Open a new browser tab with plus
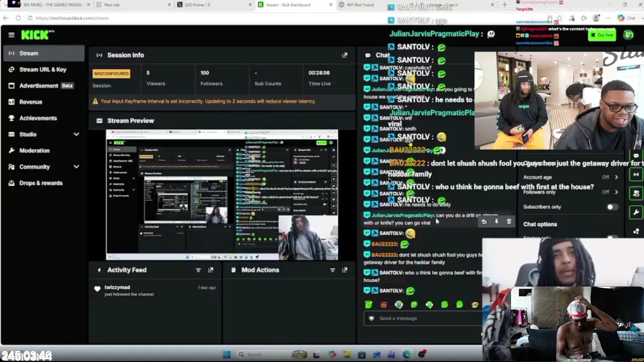The height and width of the screenshot is (362, 644). tap(505, 5)
